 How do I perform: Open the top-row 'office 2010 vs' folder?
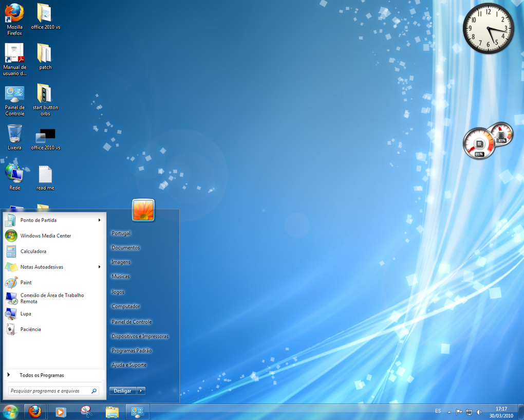[45, 16]
